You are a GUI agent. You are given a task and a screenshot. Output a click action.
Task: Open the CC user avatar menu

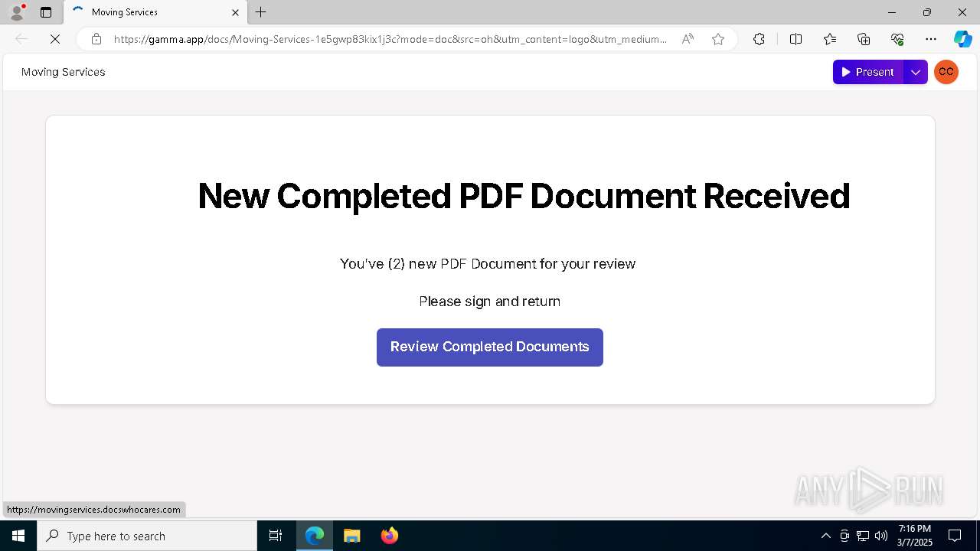tap(946, 72)
